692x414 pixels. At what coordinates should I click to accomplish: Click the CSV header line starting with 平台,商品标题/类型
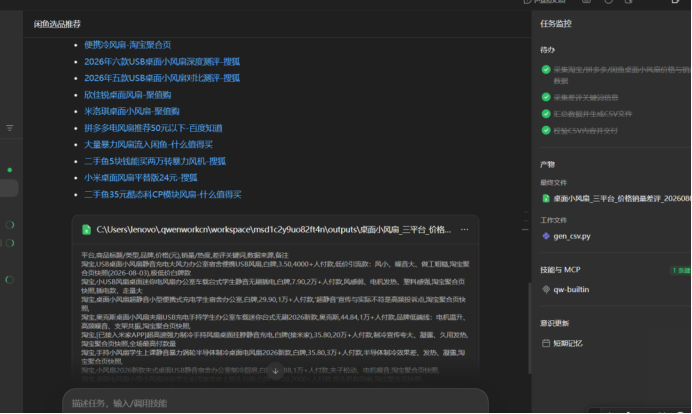[184, 255]
